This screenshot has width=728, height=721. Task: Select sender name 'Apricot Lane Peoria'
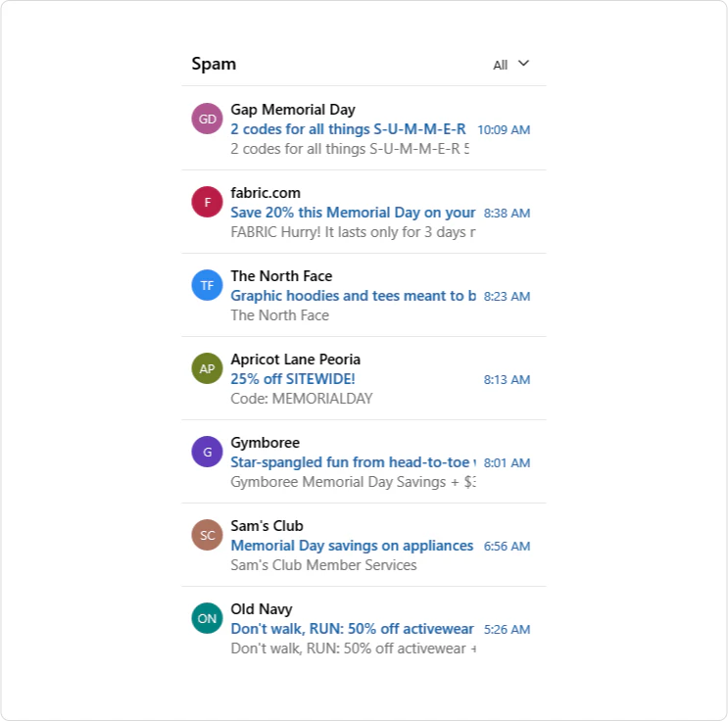click(x=295, y=360)
